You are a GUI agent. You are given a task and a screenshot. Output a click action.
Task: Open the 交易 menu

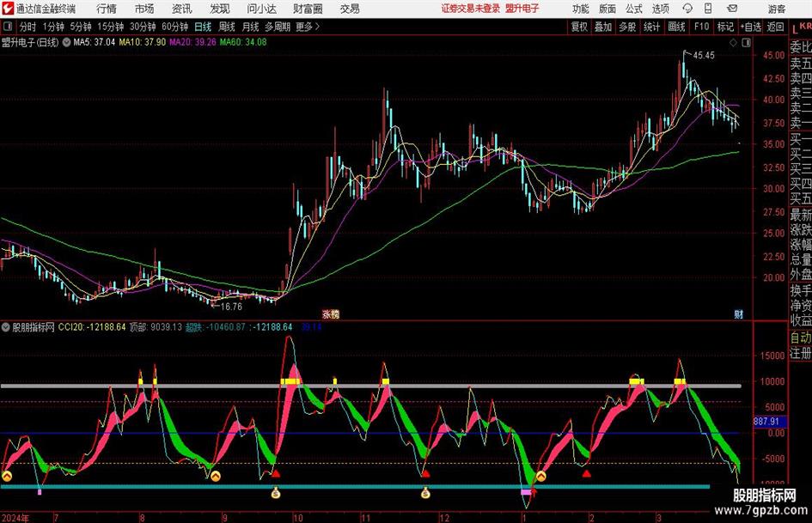[x=350, y=9]
